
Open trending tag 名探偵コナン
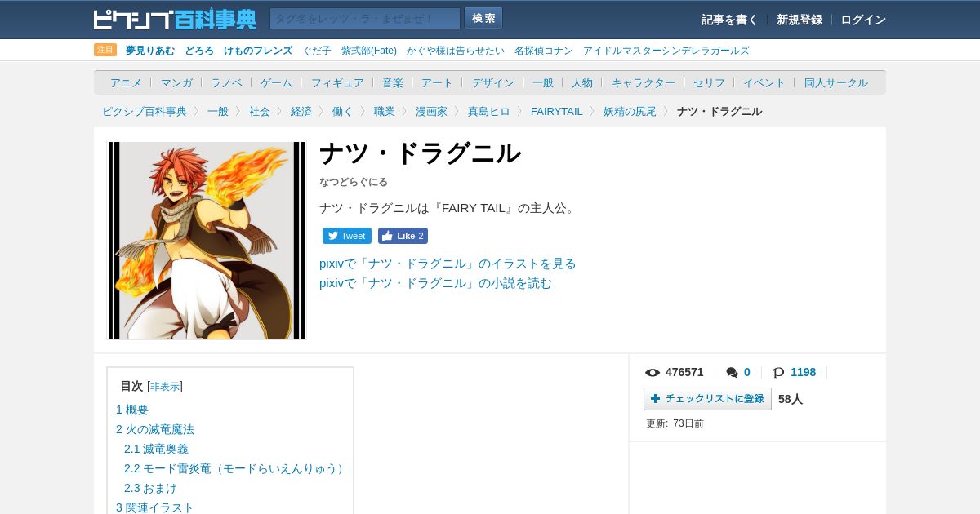[x=544, y=51]
